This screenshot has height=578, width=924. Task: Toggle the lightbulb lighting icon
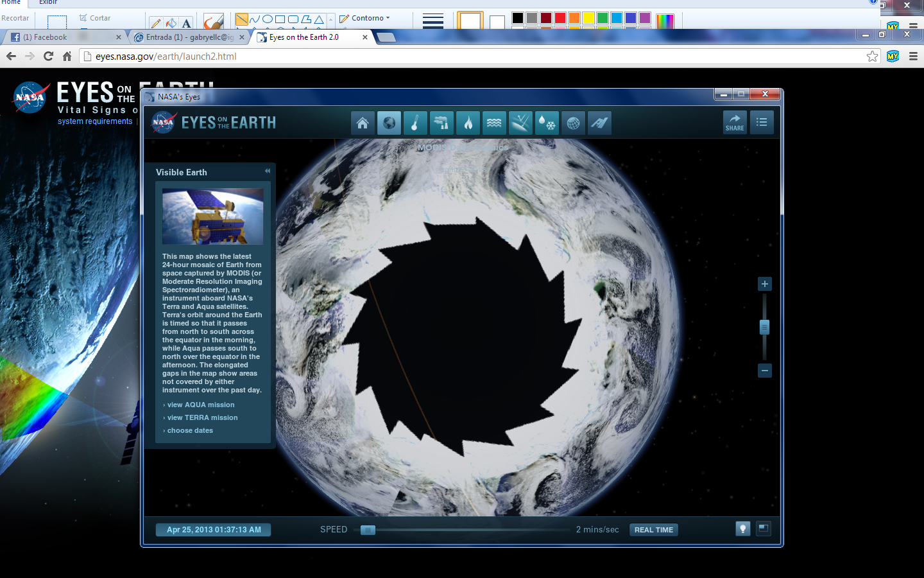click(x=742, y=529)
